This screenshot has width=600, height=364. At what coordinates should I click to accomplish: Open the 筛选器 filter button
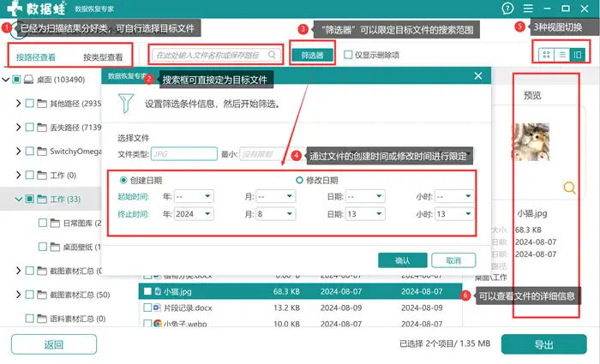point(312,55)
